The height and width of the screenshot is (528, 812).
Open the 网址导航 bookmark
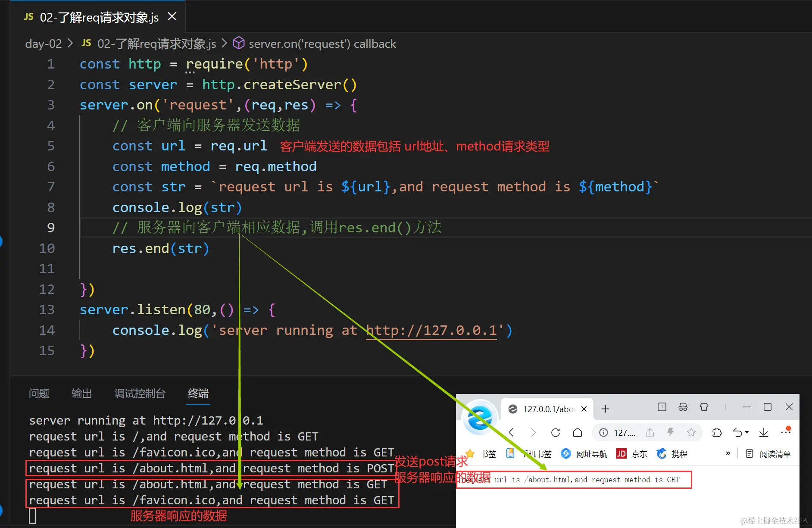(x=584, y=454)
